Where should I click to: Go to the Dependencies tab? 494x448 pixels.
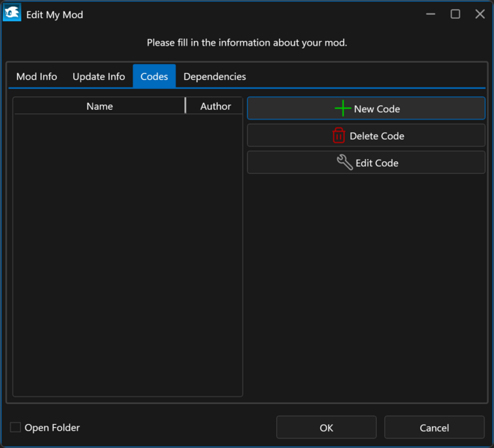pyautogui.click(x=215, y=77)
